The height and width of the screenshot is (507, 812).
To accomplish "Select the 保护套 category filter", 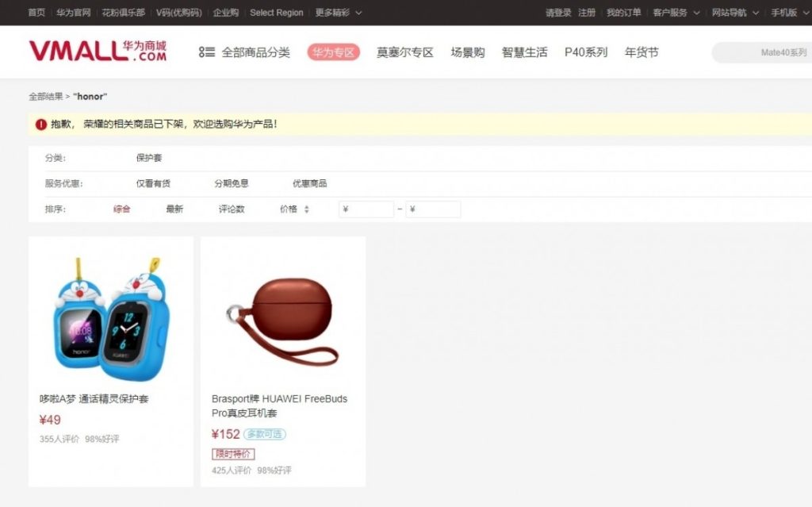I will [149, 158].
